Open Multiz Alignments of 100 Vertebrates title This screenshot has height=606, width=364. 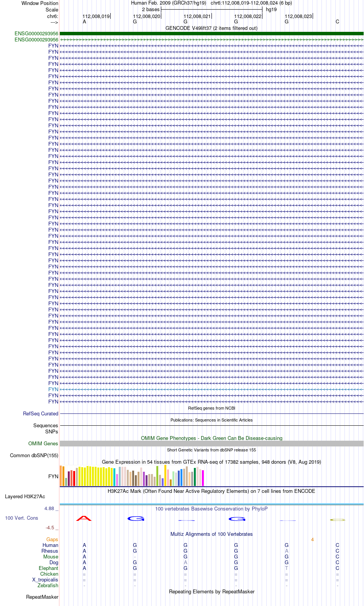[x=212, y=534]
